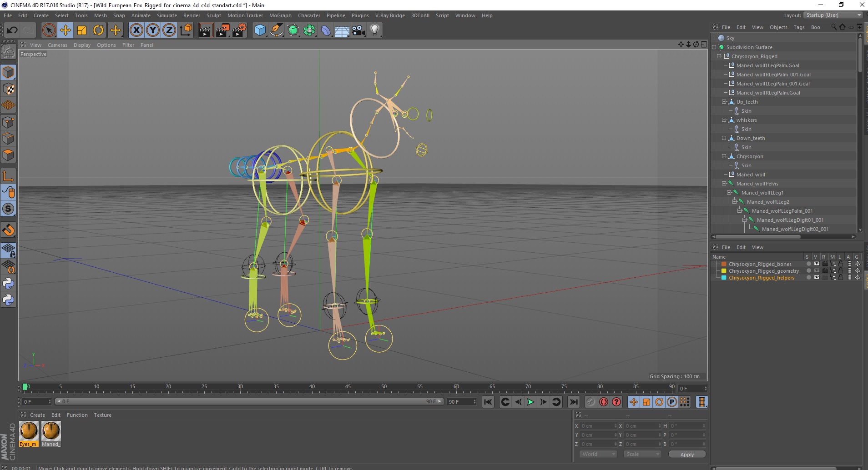Toggle Y axis lock
868x470 pixels.
pyautogui.click(x=153, y=30)
